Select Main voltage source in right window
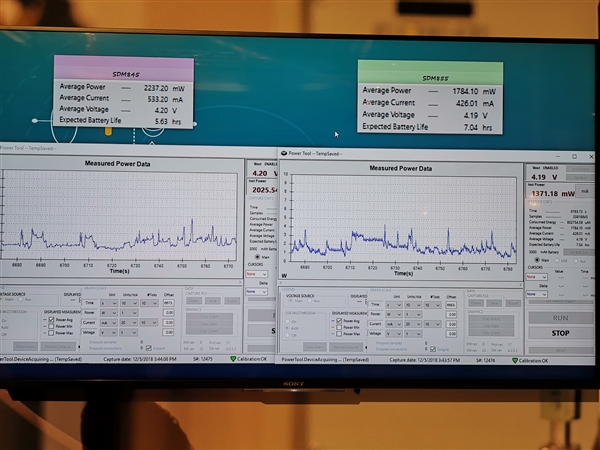 290,301
